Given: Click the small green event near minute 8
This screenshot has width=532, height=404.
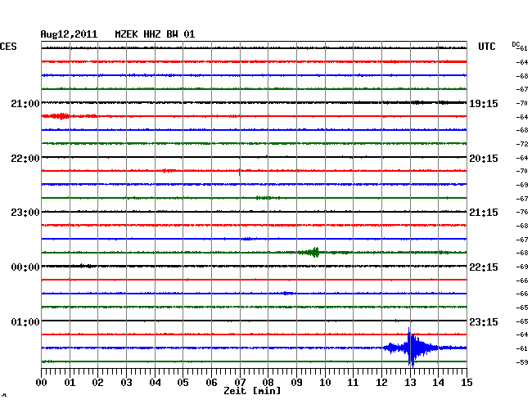Looking at the screenshot, I should [263, 198].
